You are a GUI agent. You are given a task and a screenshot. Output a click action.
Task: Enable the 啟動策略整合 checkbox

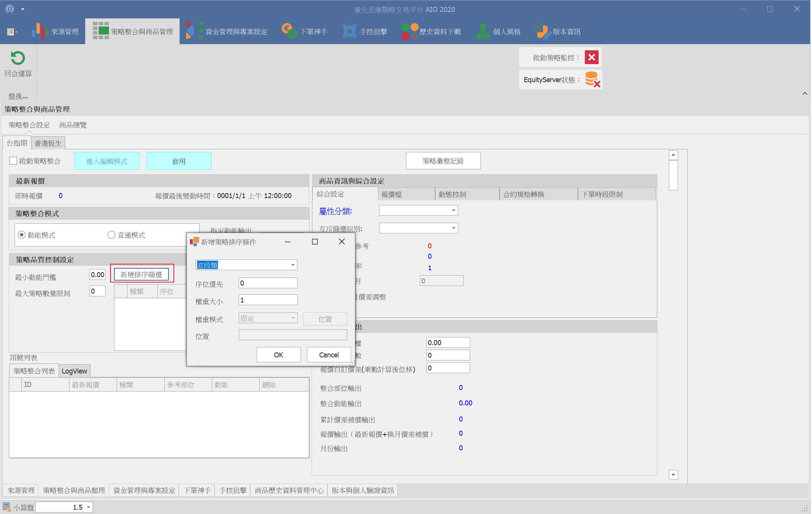[13, 161]
